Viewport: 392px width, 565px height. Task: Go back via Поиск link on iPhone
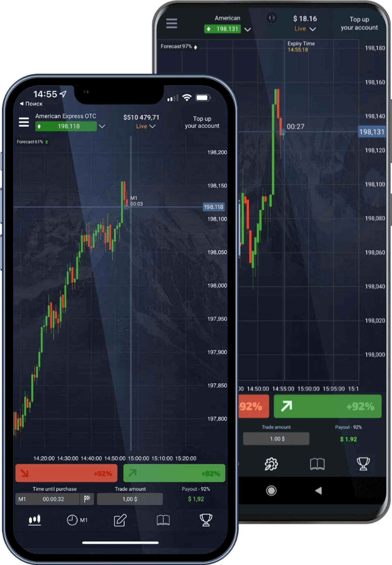point(31,104)
